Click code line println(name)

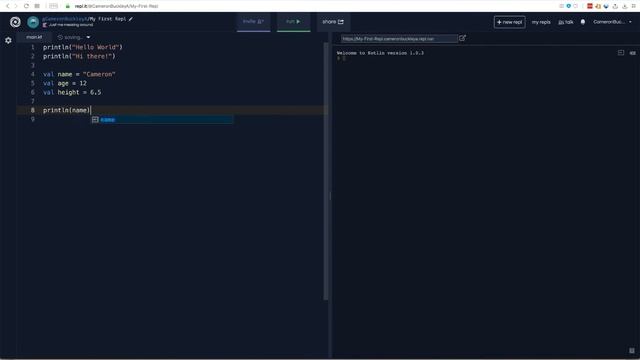(67, 110)
